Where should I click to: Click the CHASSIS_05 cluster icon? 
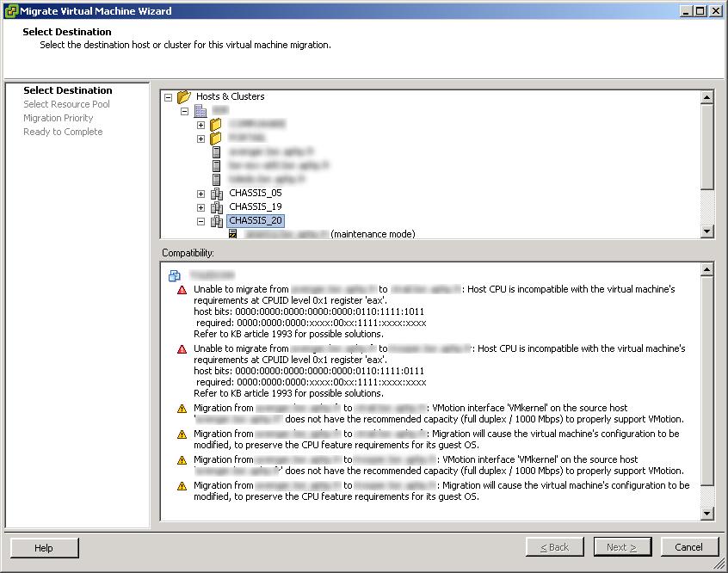pyautogui.click(x=217, y=194)
